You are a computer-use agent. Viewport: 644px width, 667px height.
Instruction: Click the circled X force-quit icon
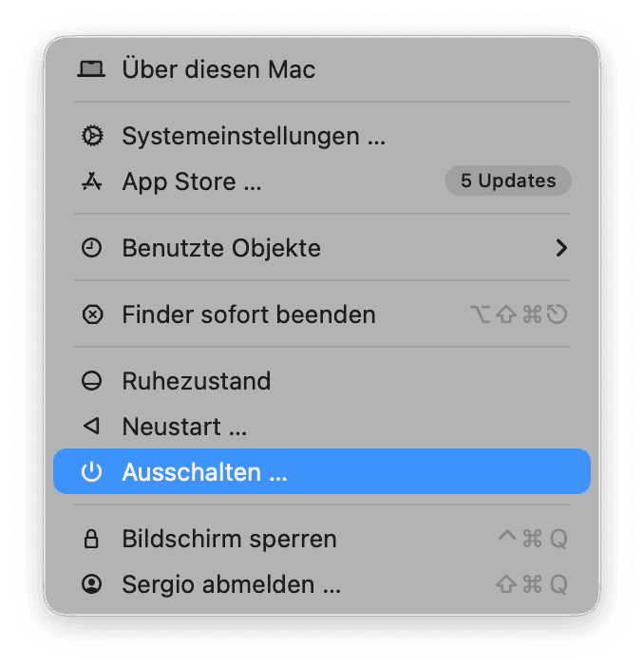91,314
